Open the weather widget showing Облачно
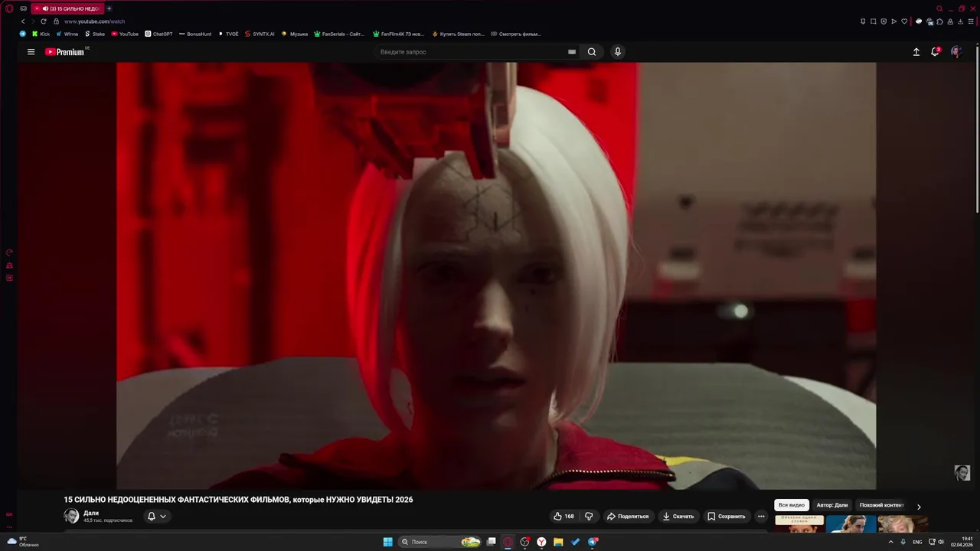Image resolution: width=980 pixels, height=551 pixels. [x=23, y=542]
